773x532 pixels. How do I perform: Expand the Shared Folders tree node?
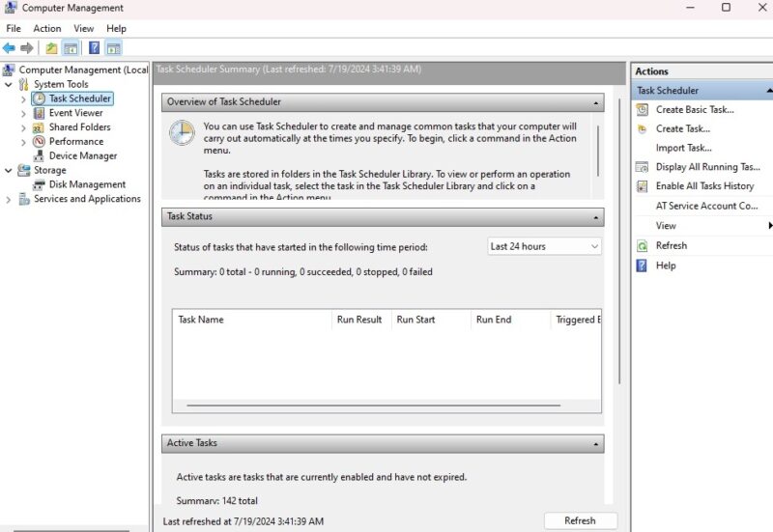coord(23,127)
